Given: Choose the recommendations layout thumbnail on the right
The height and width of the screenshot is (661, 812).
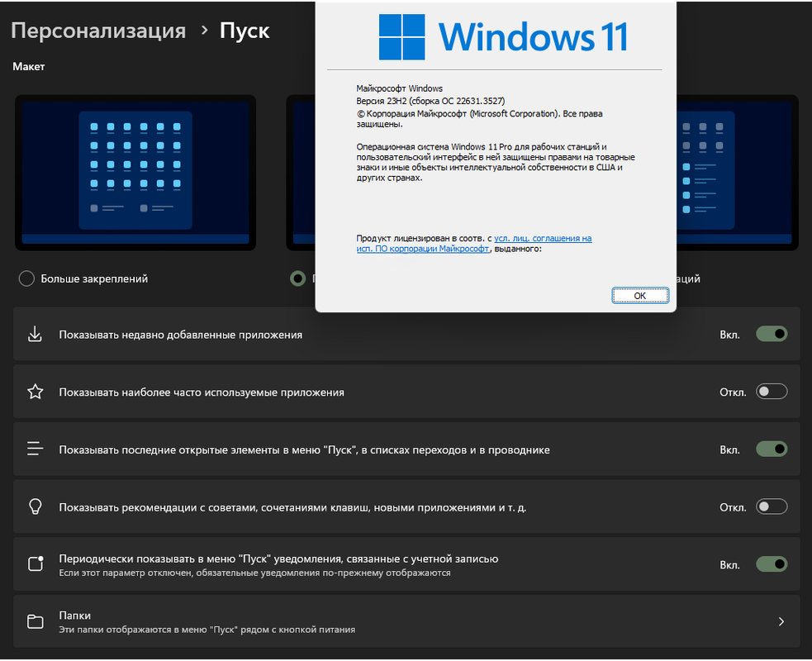Looking at the screenshot, I should tap(738, 173).
